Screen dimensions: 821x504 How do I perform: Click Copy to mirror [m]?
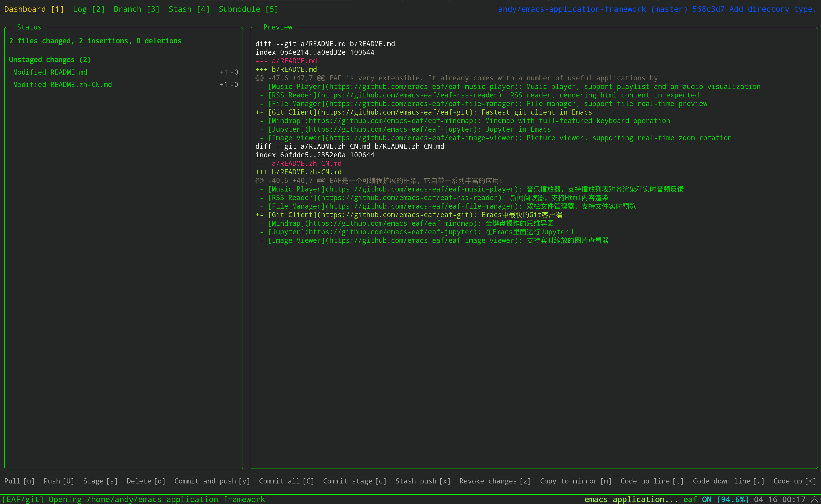575,481
